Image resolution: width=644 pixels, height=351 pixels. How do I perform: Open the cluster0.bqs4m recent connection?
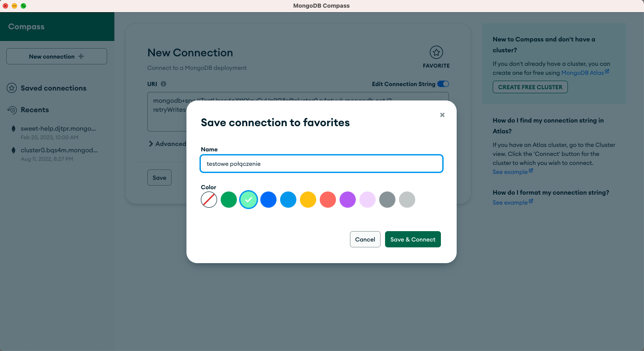point(59,150)
